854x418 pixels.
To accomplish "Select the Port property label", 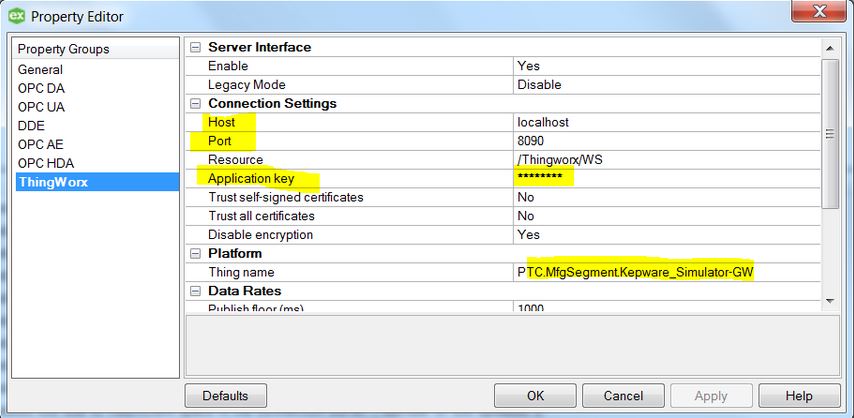I will [x=219, y=141].
